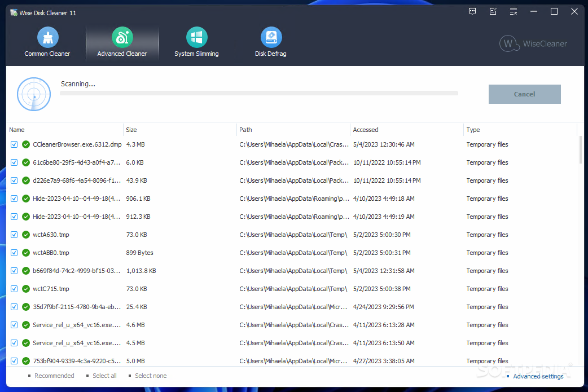Toggle checkbox for 753bf904-9339 file
The image size is (588, 392).
14,361
